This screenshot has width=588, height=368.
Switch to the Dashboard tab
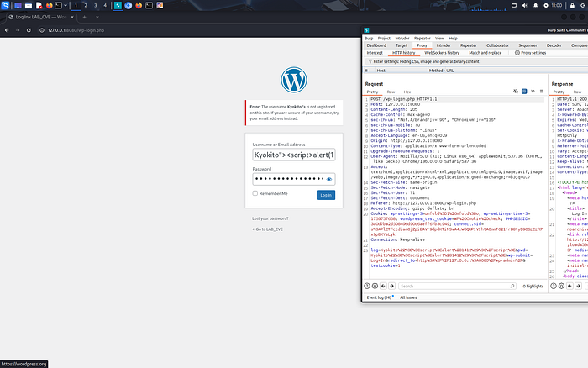(376, 45)
